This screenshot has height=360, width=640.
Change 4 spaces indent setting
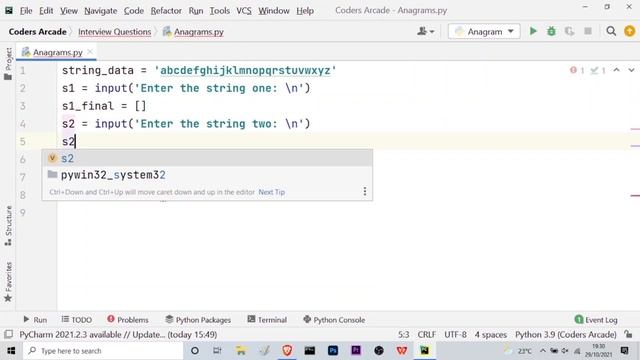pos(491,334)
